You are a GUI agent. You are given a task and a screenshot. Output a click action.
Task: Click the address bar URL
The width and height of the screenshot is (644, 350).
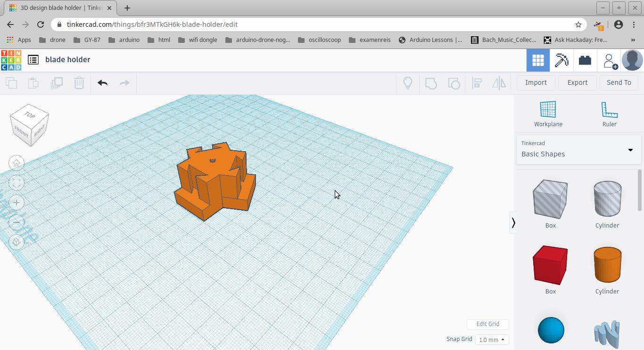pos(152,24)
